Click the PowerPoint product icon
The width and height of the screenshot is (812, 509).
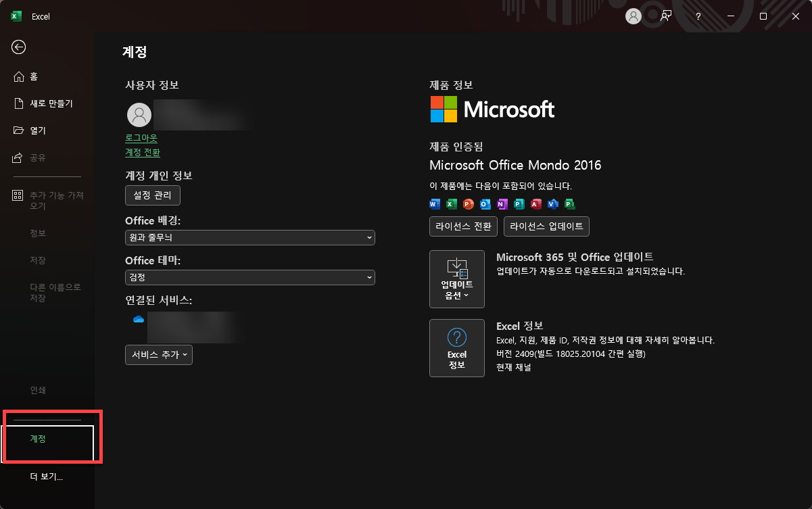[469, 203]
